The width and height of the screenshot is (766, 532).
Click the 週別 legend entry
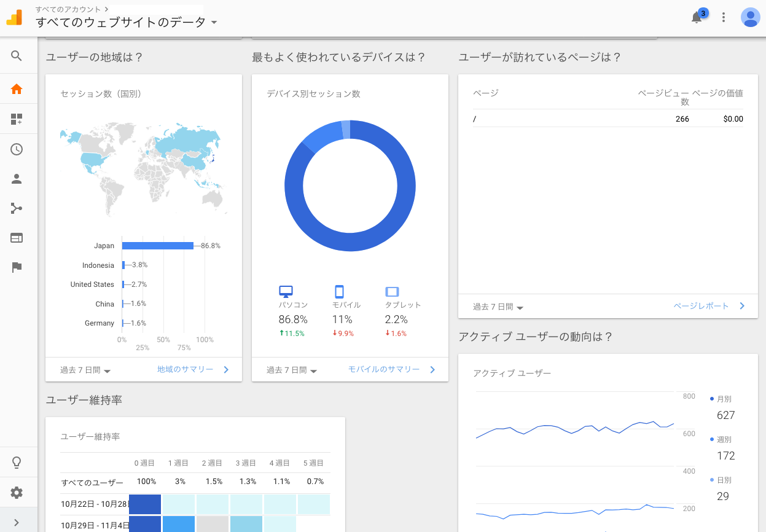click(721, 439)
